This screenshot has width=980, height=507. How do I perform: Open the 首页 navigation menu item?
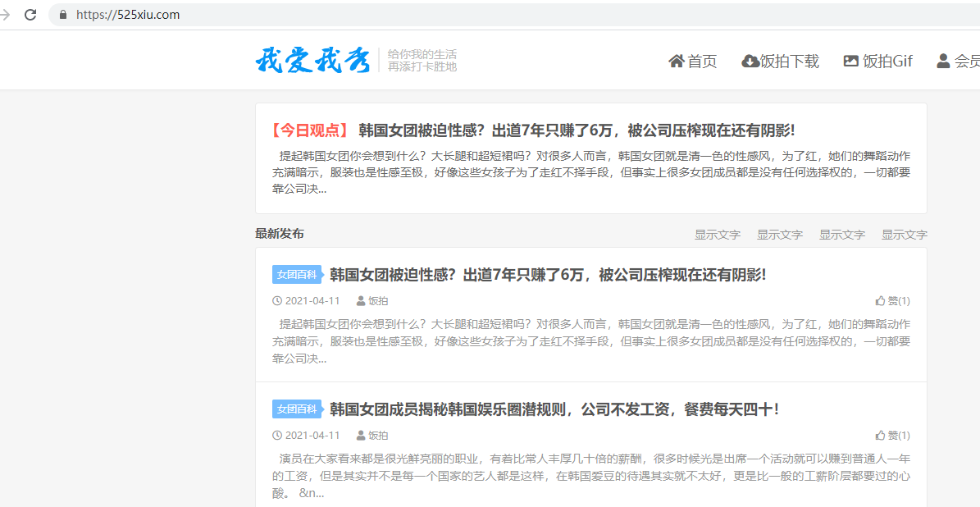click(702, 62)
